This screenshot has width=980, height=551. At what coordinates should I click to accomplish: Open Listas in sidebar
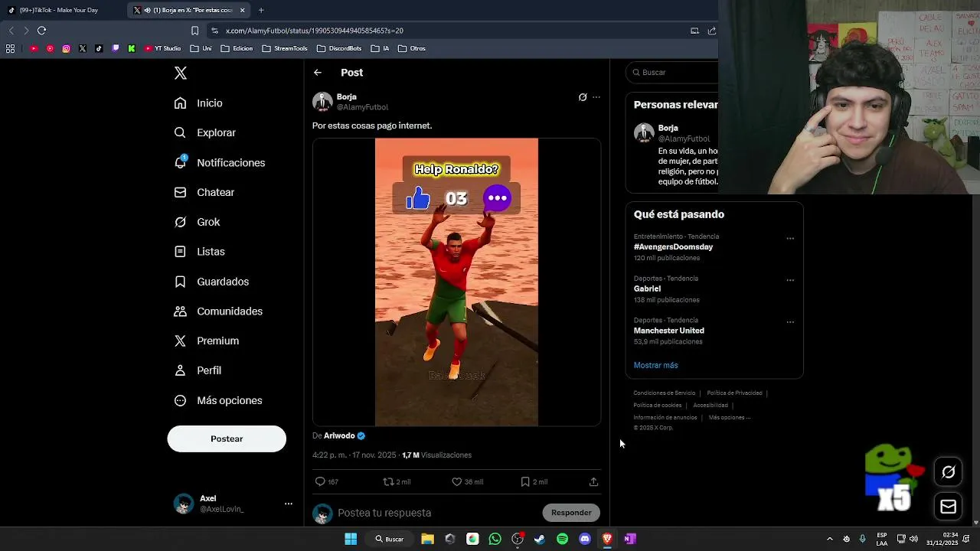[x=199, y=252]
